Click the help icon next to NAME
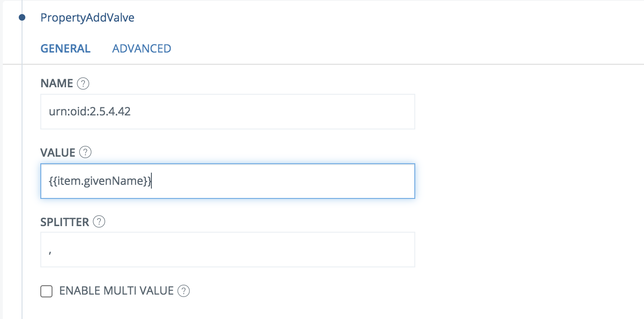Viewport: 644px width, 319px height. pos(83,84)
